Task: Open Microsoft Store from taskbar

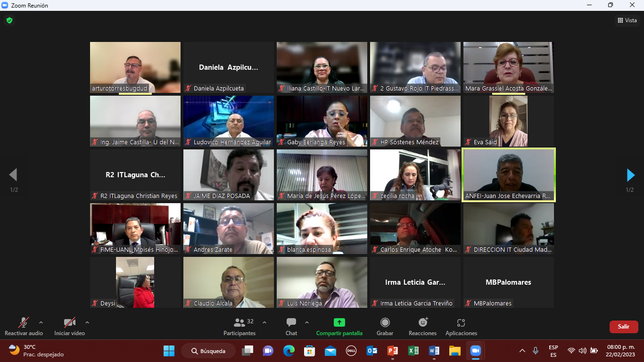Action: pyautogui.click(x=310, y=351)
